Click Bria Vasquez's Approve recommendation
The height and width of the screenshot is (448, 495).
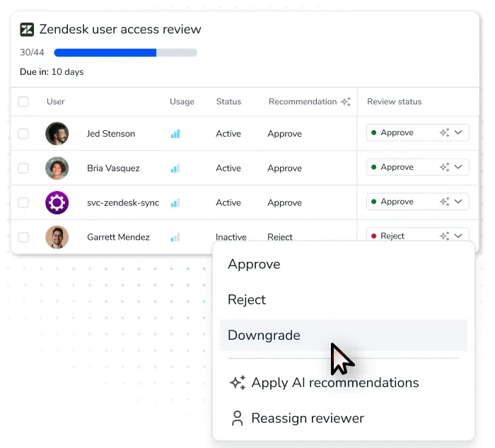pos(284,168)
